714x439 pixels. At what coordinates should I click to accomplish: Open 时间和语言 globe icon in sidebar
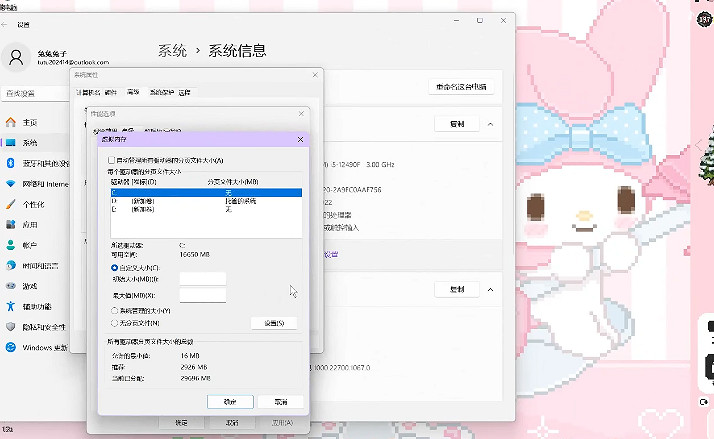coord(10,265)
